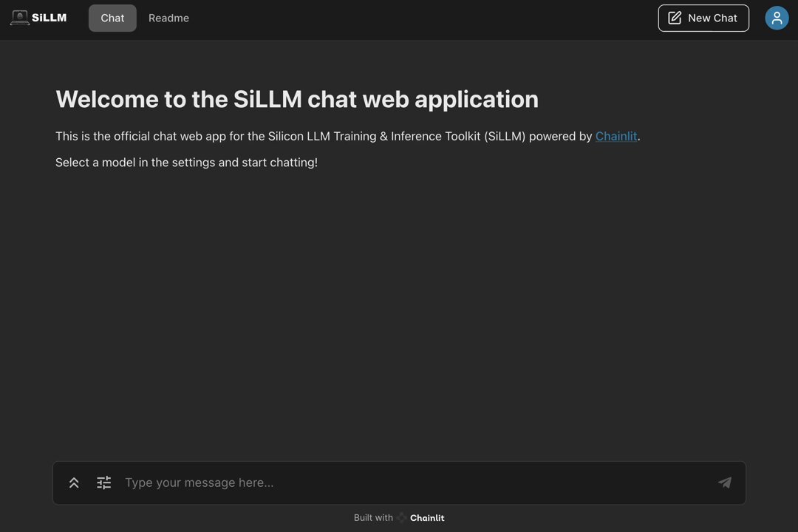Start a New Chat
This screenshot has width=798, height=532.
(703, 18)
